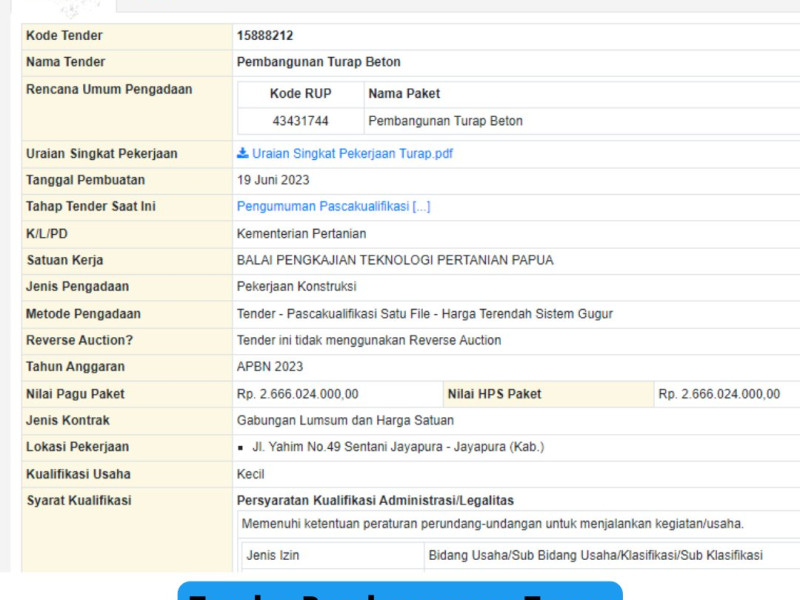
Task: Expand the [...] after Pengumuman Pascakualifikasi
Action: coord(421,207)
